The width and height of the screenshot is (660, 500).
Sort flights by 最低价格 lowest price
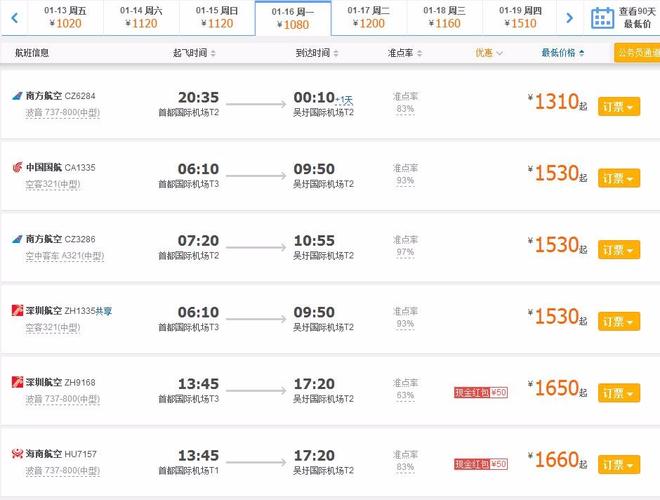pyautogui.click(x=566, y=53)
